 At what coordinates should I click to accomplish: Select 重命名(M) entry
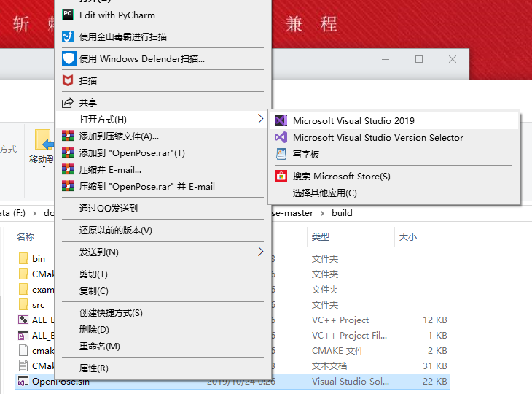tap(100, 347)
